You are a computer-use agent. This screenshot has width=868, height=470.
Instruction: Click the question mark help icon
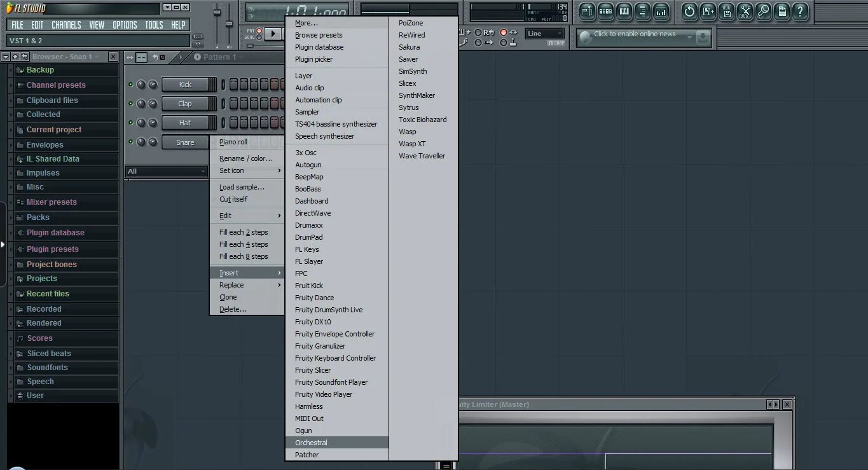[801, 11]
